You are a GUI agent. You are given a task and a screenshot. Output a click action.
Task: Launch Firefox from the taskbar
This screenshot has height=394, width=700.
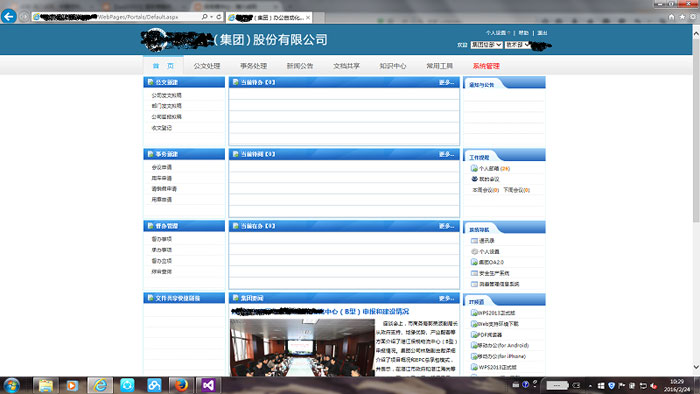181,385
